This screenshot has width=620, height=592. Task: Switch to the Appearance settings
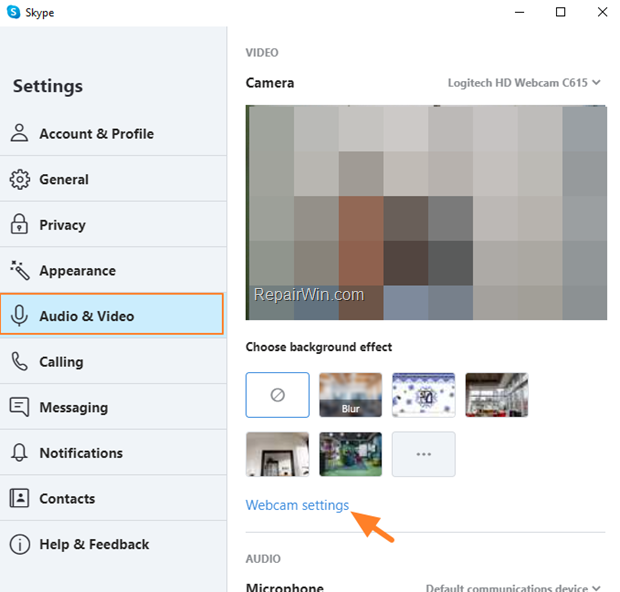point(113,270)
